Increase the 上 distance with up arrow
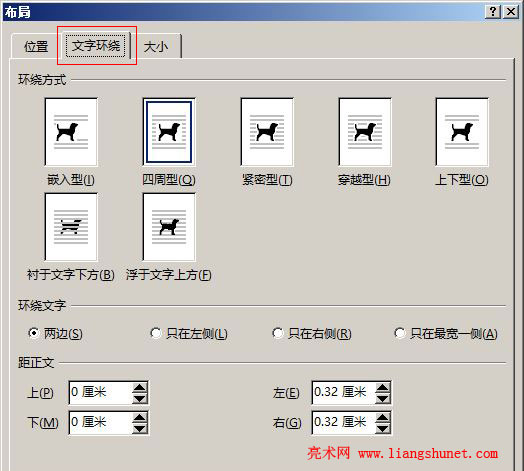 (140, 387)
